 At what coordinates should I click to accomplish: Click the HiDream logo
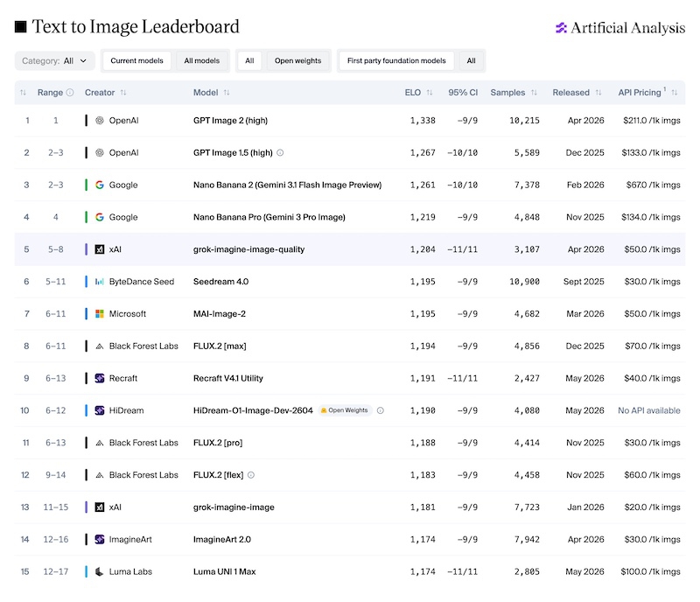100,410
